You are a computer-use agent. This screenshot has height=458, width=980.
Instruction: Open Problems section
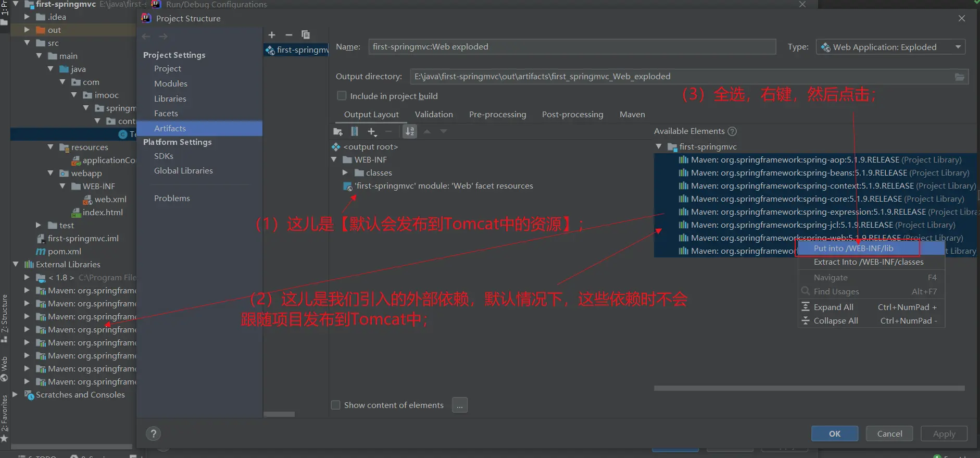(172, 199)
